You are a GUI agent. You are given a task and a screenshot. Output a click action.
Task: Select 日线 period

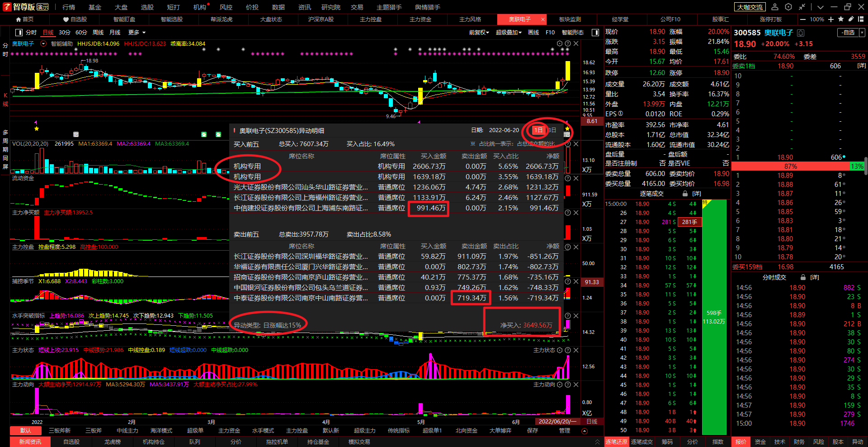point(48,33)
